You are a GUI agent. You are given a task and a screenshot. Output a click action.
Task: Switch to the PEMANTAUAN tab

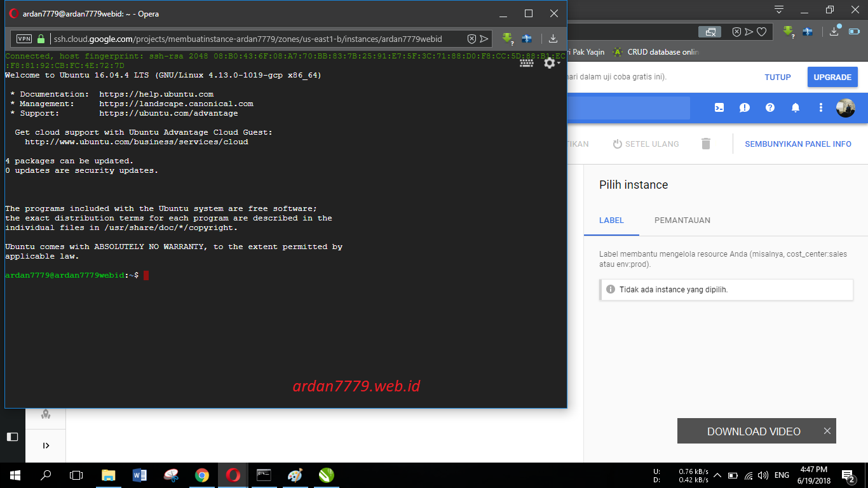pos(682,220)
